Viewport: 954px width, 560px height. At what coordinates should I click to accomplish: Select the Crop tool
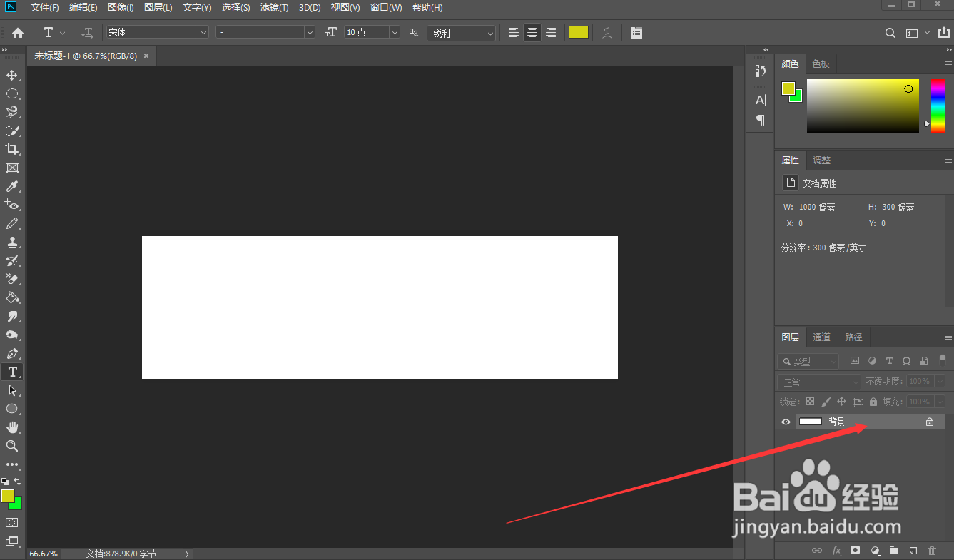click(12, 149)
